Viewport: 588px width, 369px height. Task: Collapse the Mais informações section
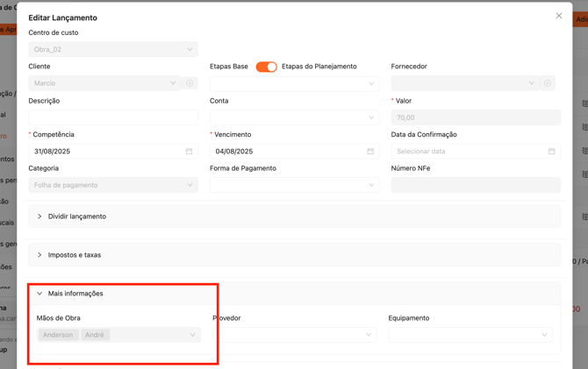pos(75,294)
